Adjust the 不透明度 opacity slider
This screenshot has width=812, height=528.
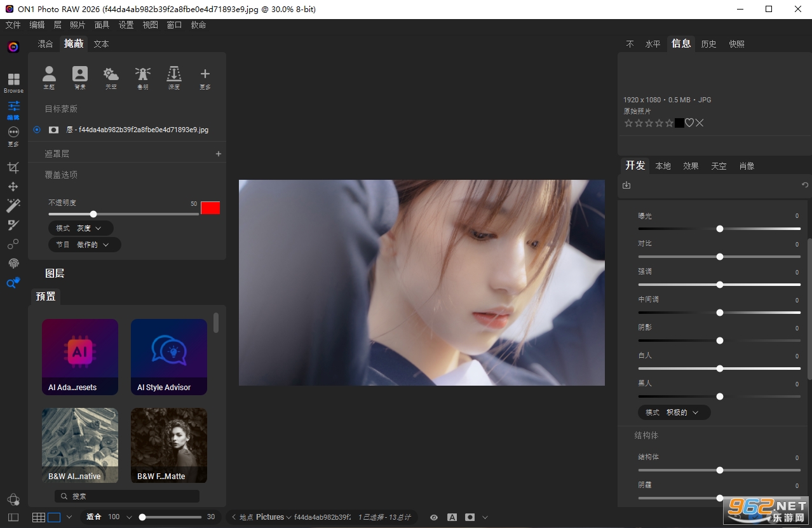click(x=124, y=214)
